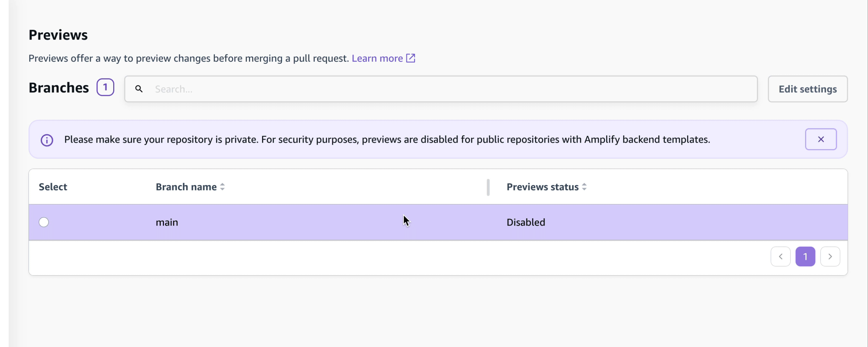This screenshot has width=868, height=347.
Task: Click the column resize divider handle
Action: (488, 187)
